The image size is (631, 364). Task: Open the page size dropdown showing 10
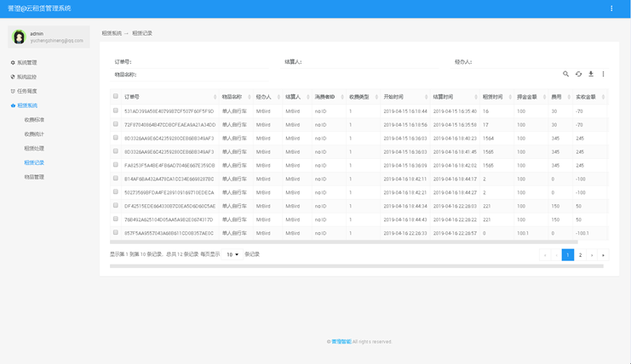click(x=232, y=254)
